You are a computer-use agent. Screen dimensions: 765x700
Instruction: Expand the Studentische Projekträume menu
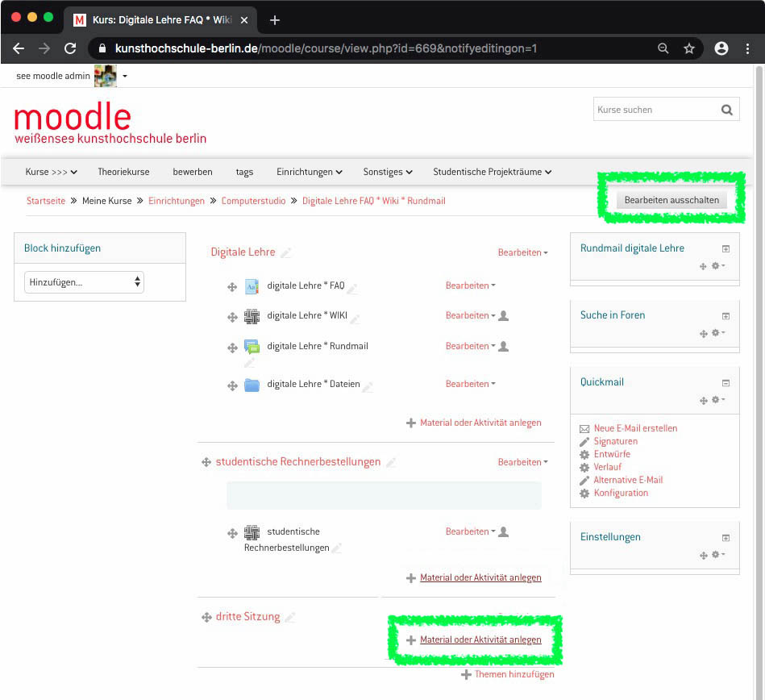pyautogui.click(x=493, y=172)
